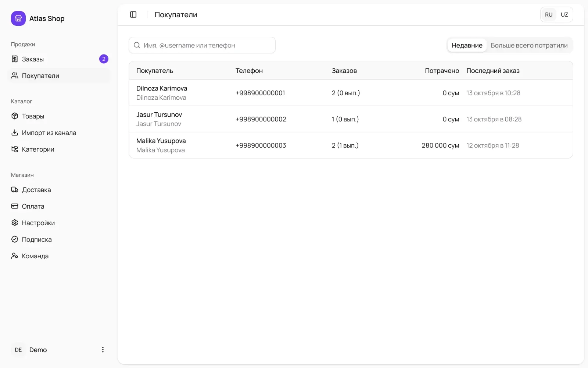588x368 pixels.
Task: Open the Подписка page
Action: [x=59, y=239]
